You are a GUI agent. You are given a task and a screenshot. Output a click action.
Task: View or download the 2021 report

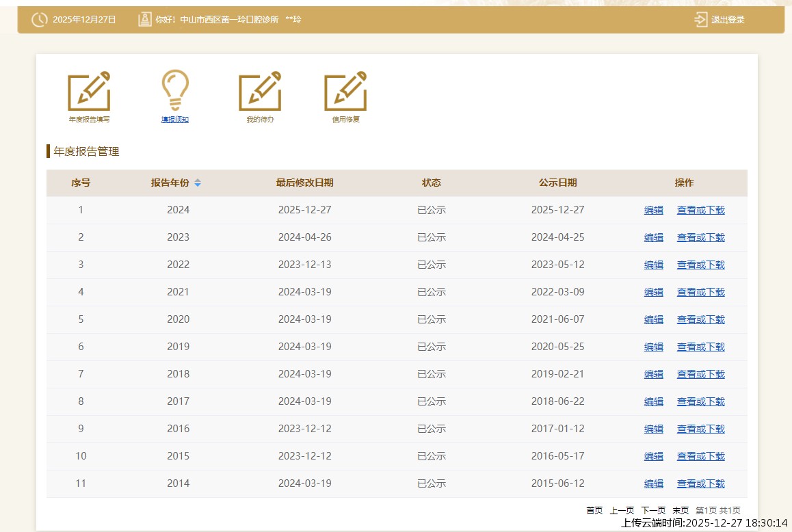[x=700, y=293]
